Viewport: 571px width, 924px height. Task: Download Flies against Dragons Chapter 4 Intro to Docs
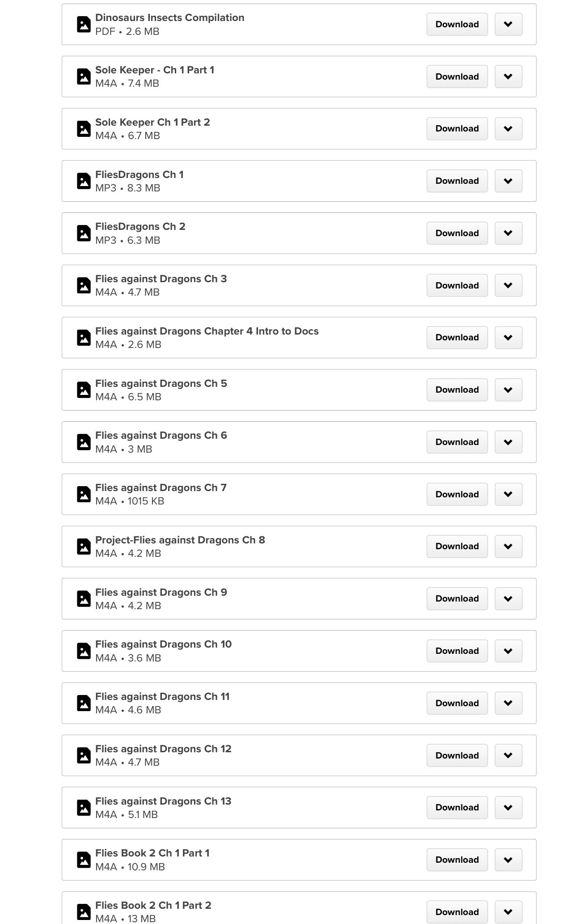click(x=457, y=337)
